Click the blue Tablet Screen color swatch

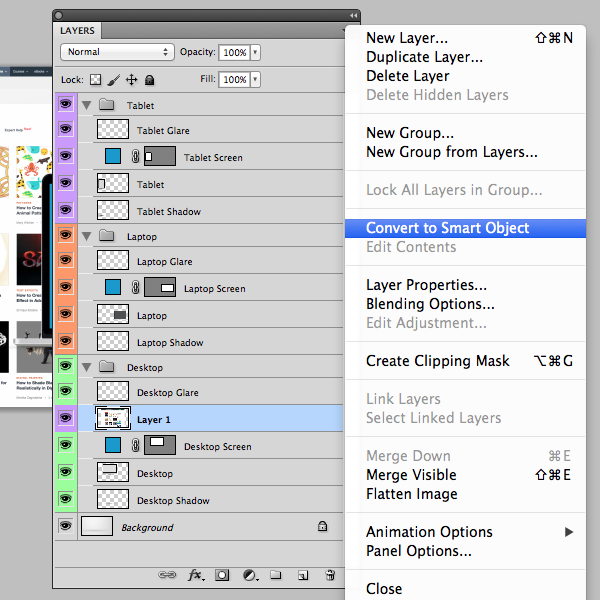(113, 156)
